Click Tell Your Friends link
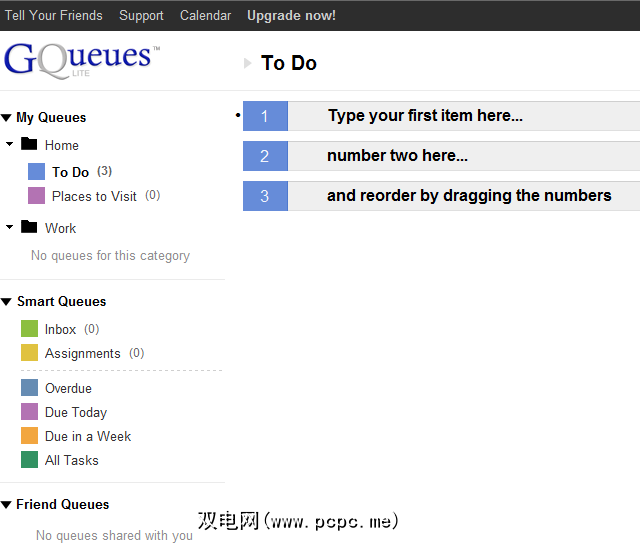 [54, 15]
